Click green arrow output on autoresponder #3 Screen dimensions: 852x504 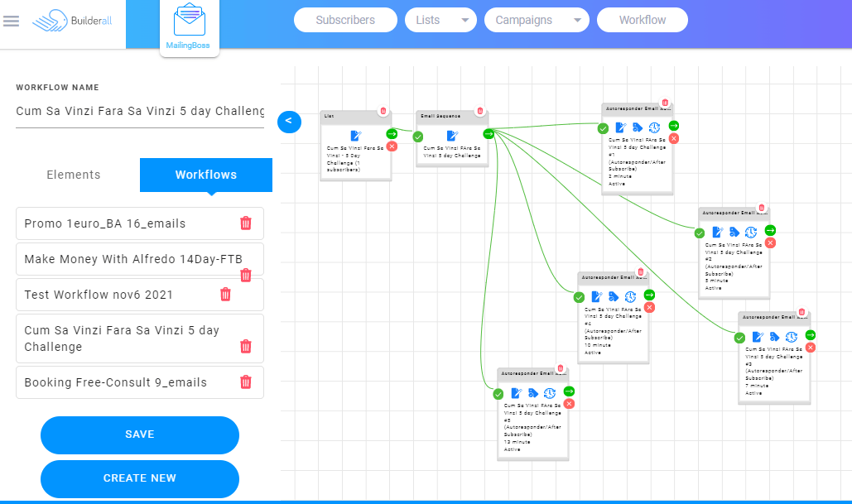811,335
